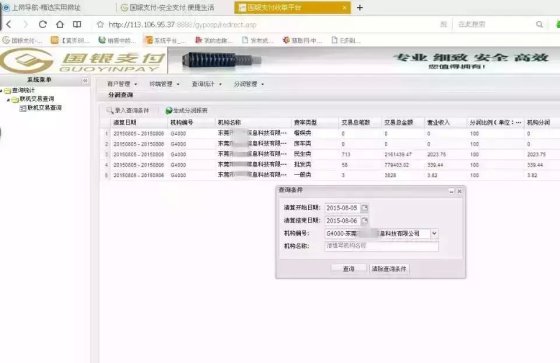Click the 清算开始日期 date field
The image size is (560, 363).
342,208
